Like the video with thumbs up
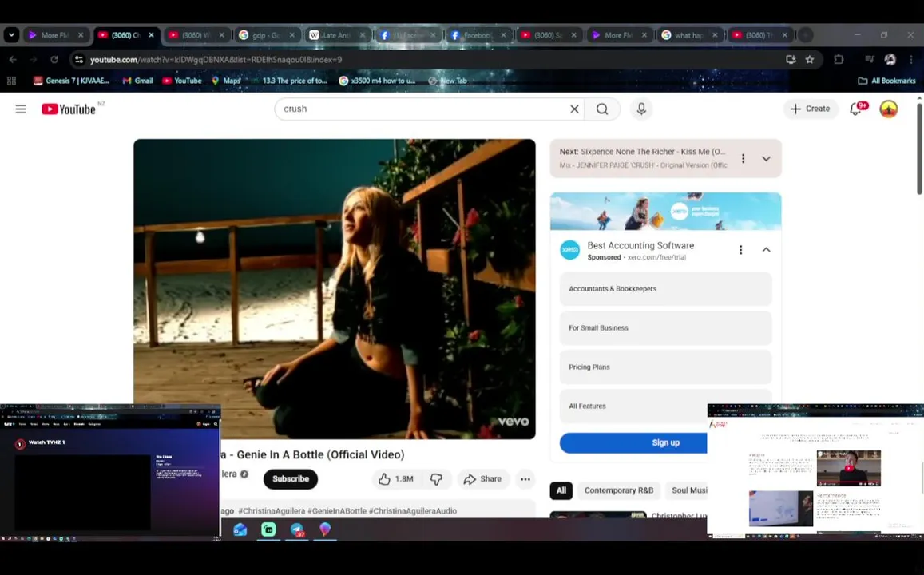Screen dimensions: 924x575 coord(395,479)
